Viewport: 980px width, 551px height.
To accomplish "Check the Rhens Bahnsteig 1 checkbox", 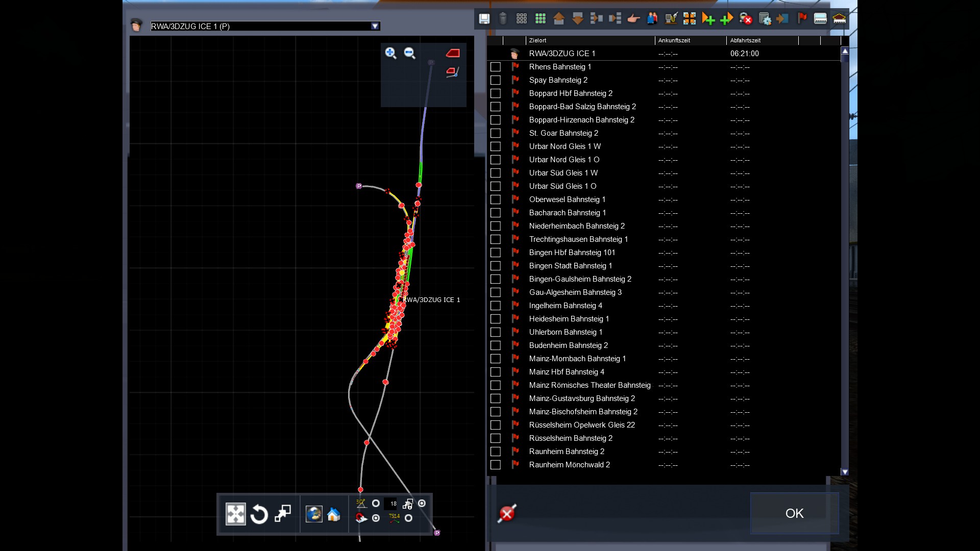I will 495,67.
